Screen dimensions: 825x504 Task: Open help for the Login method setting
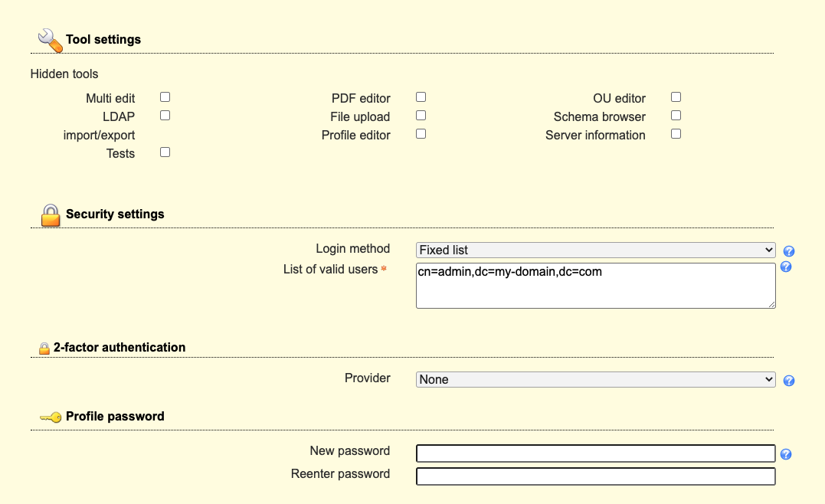pyautogui.click(x=788, y=250)
